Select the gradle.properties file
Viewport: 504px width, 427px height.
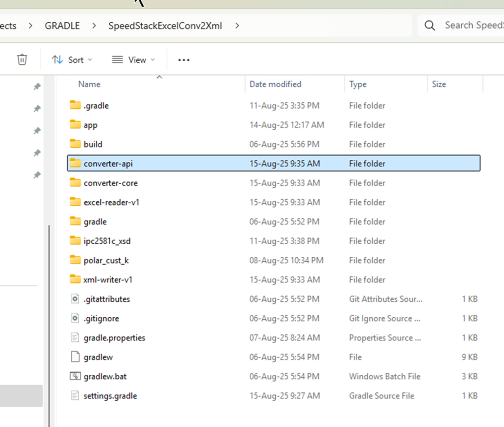[114, 338]
